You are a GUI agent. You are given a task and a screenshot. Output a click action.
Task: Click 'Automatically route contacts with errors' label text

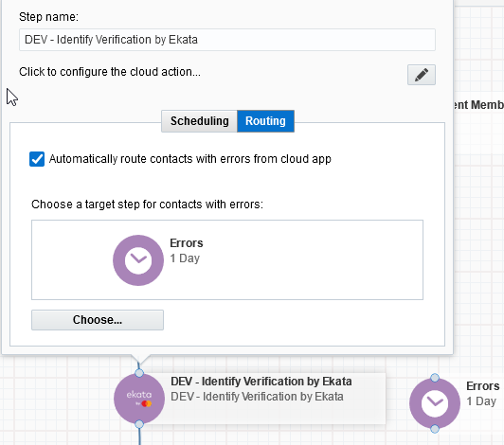coord(190,159)
